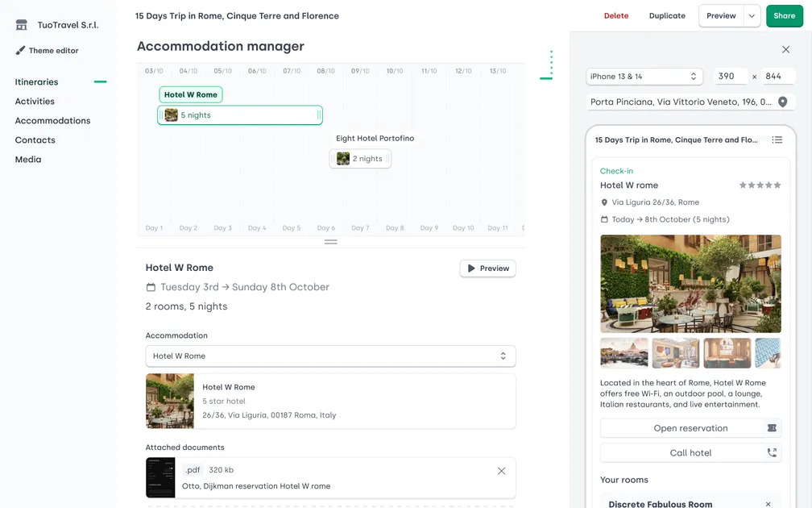
Task: Expand the Preview split-button arrow
Action: [x=752, y=16]
